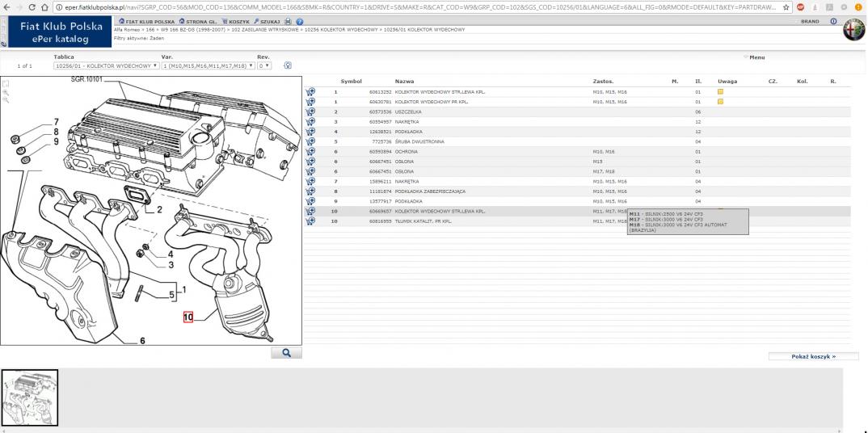Add part 60613252 to cart
The image size is (868, 433).
[x=310, y=92]
